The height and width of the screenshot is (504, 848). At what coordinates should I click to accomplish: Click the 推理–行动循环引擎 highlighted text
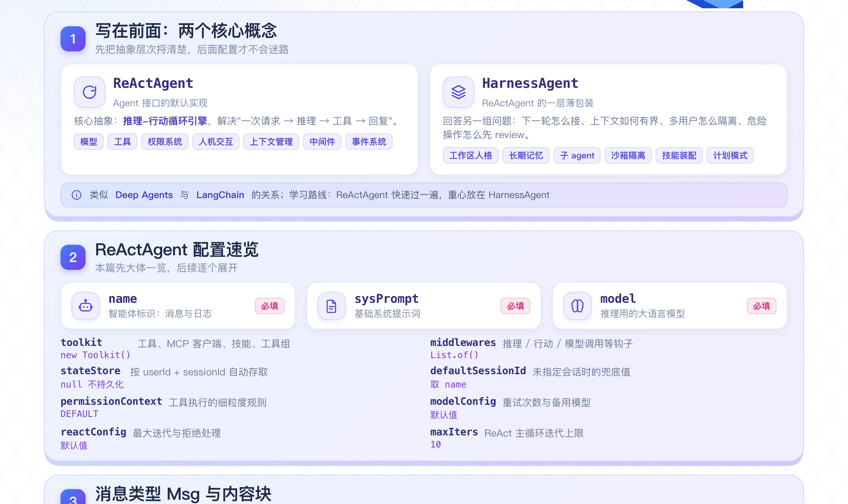[x=165, y=121]
